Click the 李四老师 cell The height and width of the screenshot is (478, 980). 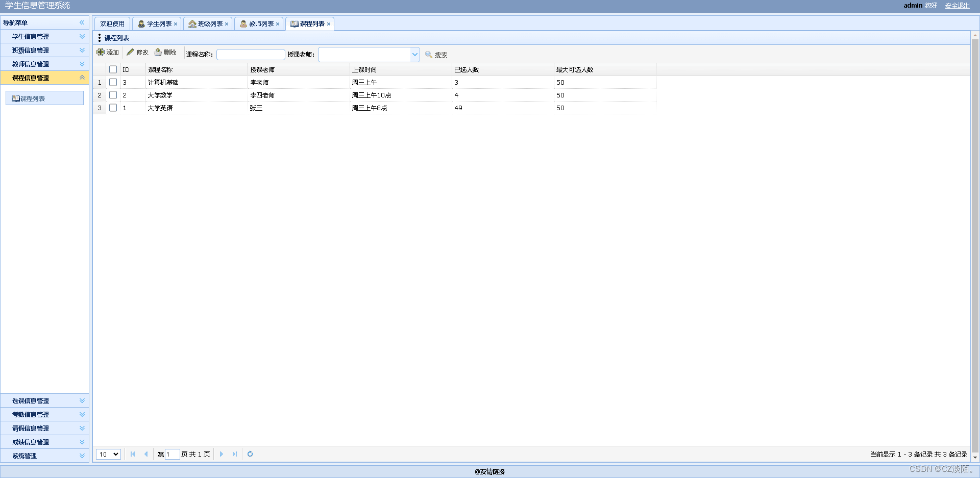(299, 95)
